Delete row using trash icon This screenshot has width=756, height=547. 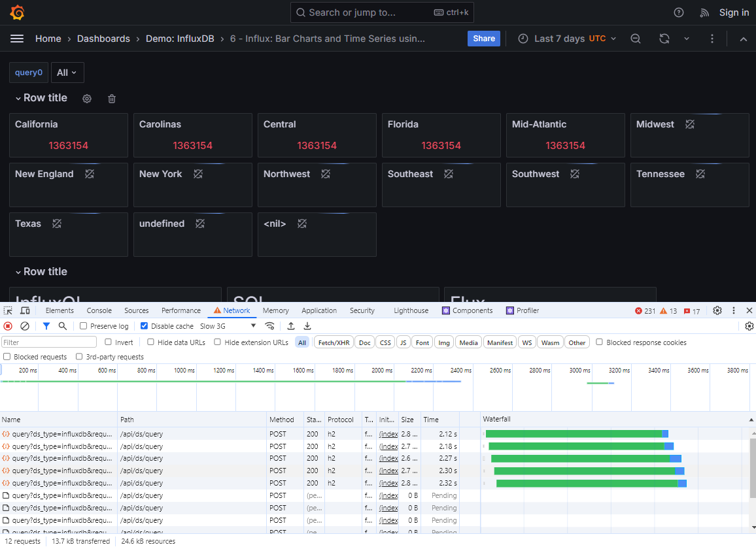(x=112, y=99)
